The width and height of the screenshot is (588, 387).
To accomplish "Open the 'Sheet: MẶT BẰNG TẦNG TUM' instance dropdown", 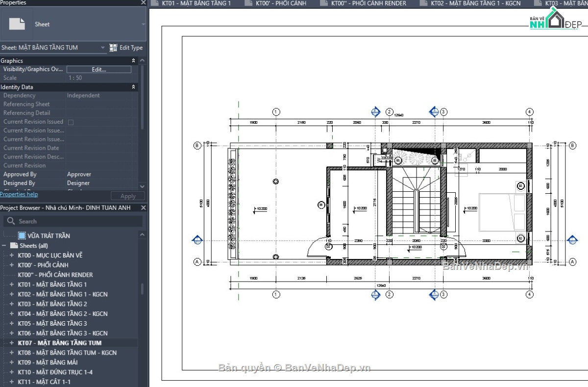I will 103,48.
